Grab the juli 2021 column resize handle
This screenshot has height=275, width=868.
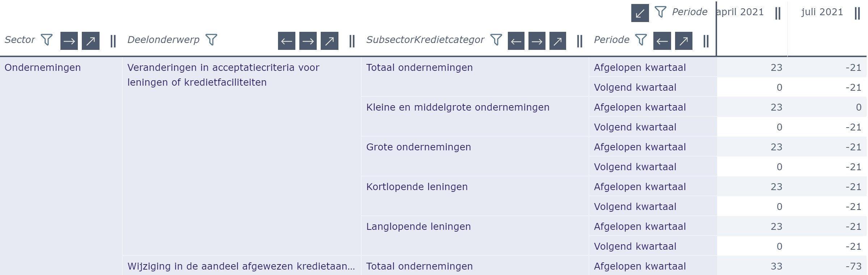pos(857,14)
